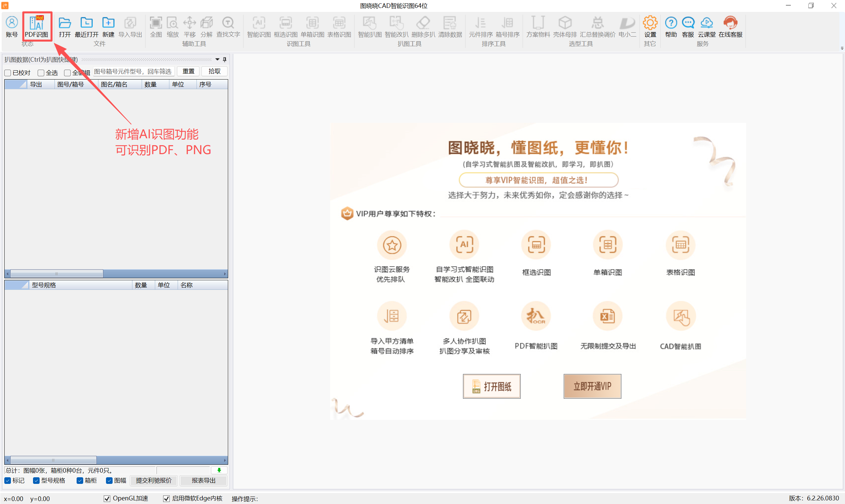Click the lower table horizontal scrollbar thumb

pos(53,460)
